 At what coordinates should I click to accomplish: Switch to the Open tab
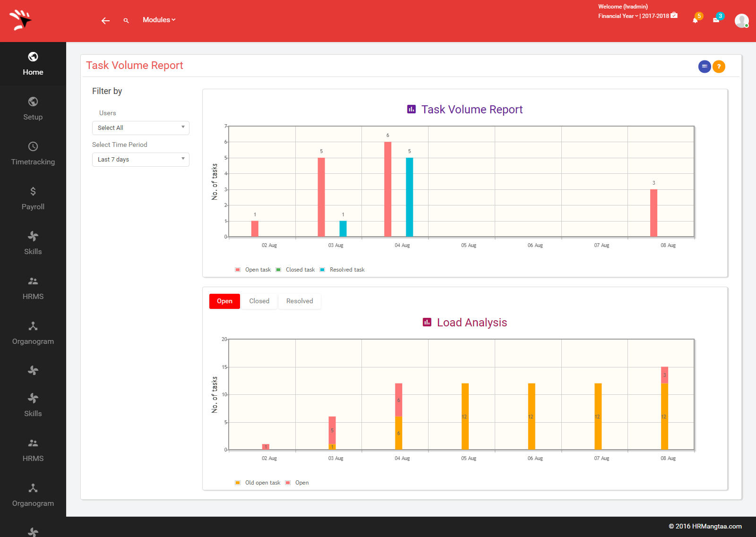[x=224, y=301]
